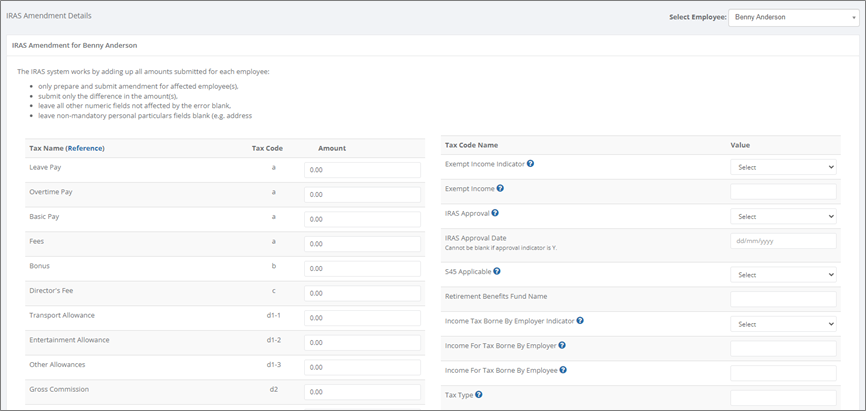Click the IRAS Approval help icon
This screenshot has height=411, width=866.
pos(495,213)
